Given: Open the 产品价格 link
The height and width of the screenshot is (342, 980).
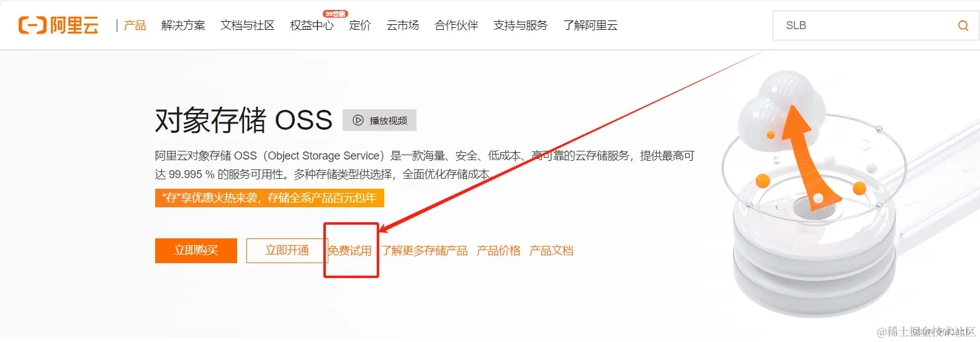Looking at the screenshot, I should (x=499, y=251).
